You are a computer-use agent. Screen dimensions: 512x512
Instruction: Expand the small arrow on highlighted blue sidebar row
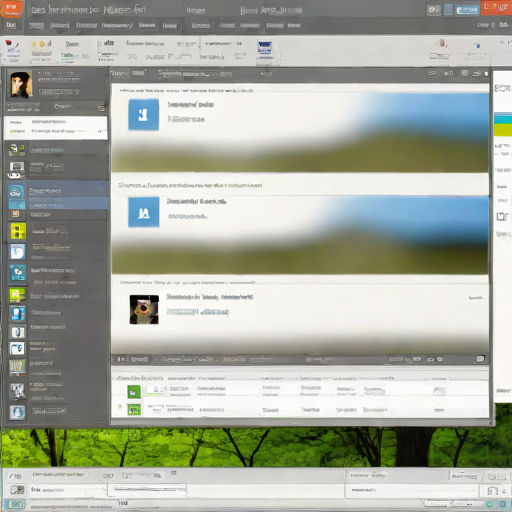coord(102,184)
